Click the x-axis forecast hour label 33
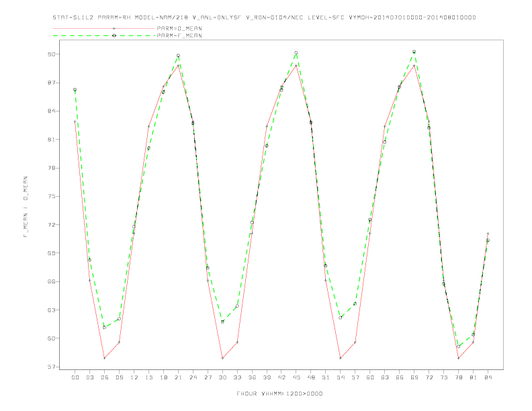 [x=237, y=377]
